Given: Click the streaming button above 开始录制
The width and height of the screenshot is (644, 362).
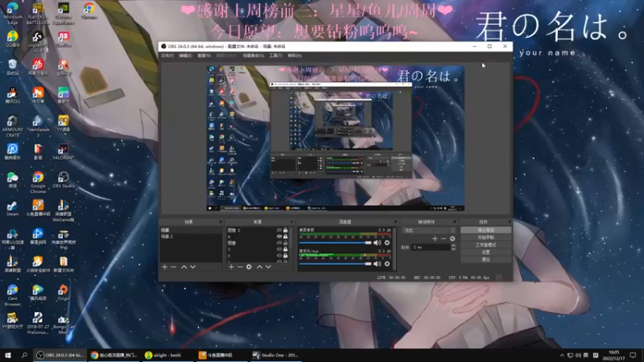Looking at the screenshot, I should (x=486, y=230).
